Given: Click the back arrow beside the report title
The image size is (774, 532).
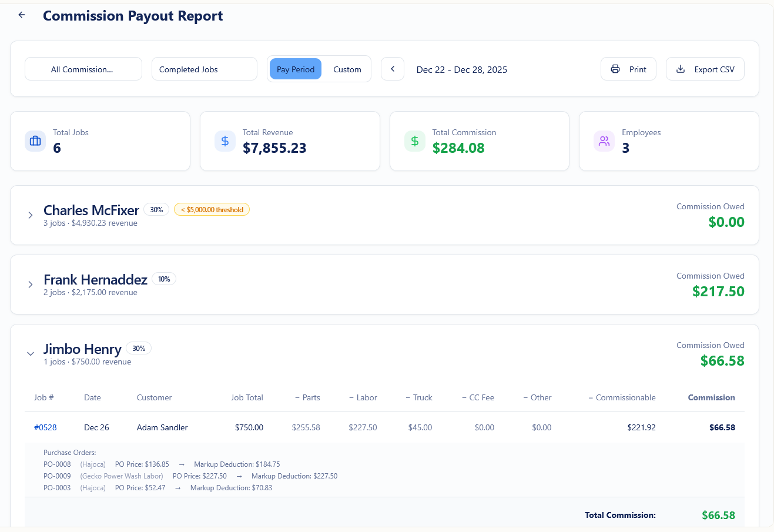Looking at the screenshot, I should click(x=21, y=15).
